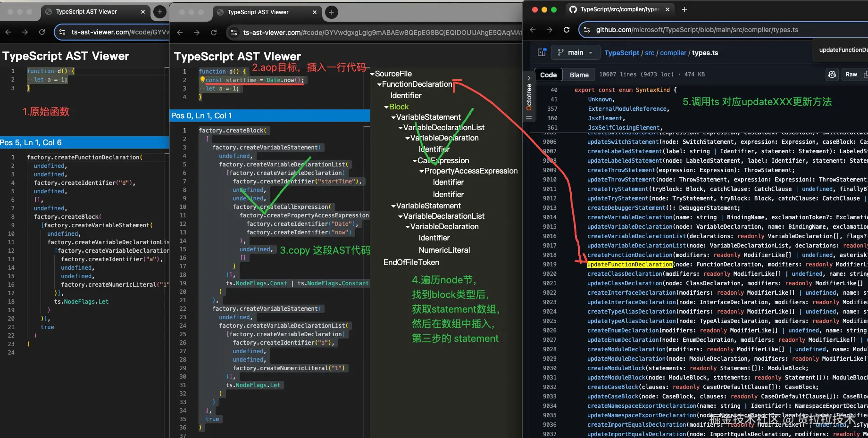Screen dimensions: 868x438
Task: Click the highlighted updateFunctionDeclaration text
Action: tap(630, 264)
